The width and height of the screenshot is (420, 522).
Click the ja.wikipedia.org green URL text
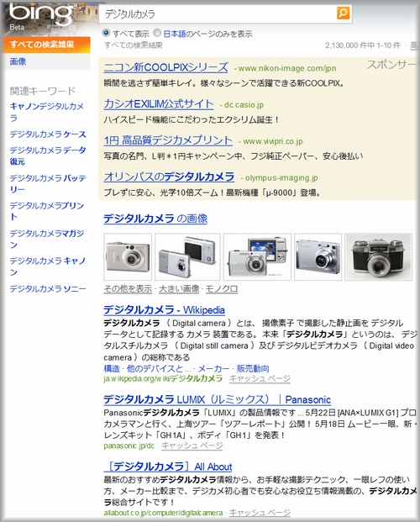(x=163, y=378)
